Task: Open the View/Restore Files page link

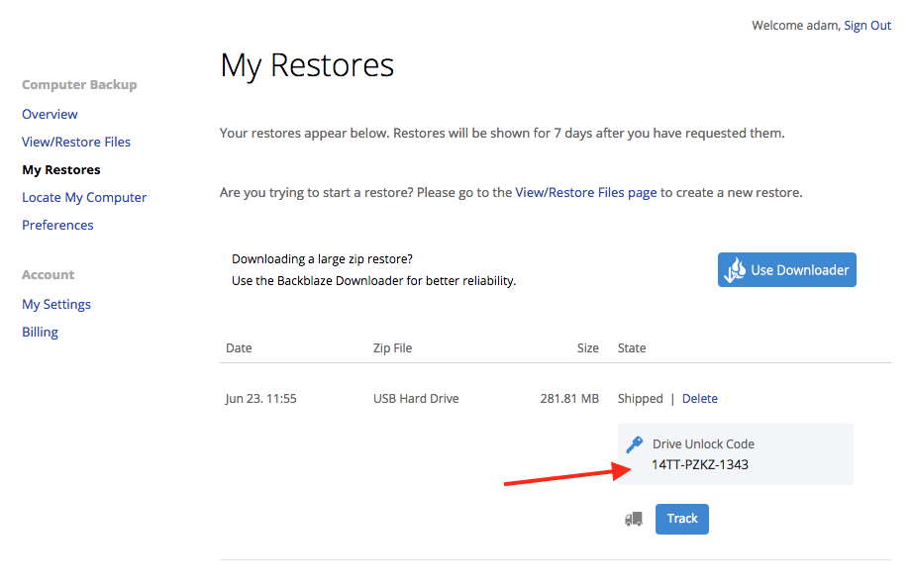Action: click(586, 193)
